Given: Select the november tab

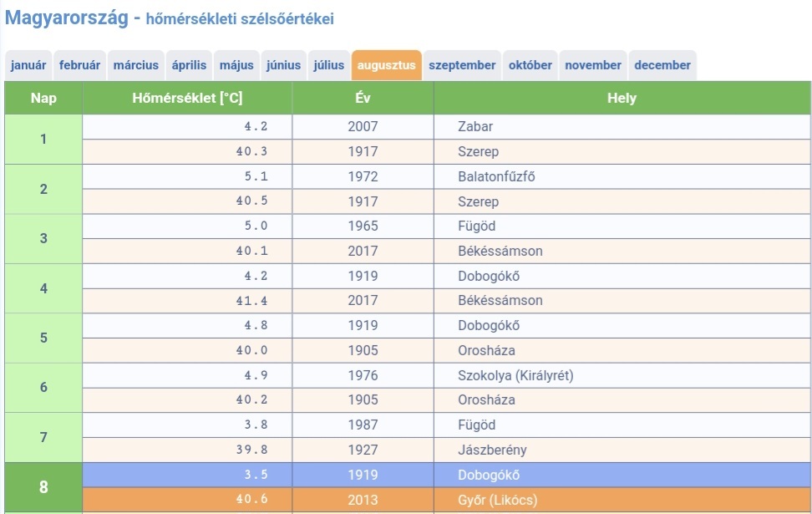Looking at the screenshot, I should 593,64.
